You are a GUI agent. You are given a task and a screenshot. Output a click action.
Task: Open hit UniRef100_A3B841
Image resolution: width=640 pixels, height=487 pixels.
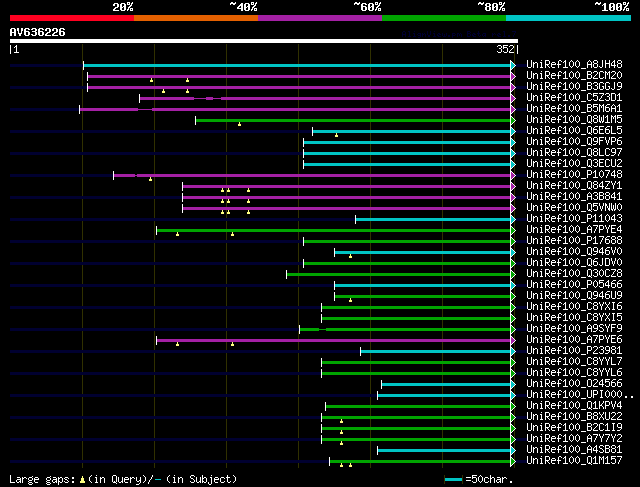574,197
